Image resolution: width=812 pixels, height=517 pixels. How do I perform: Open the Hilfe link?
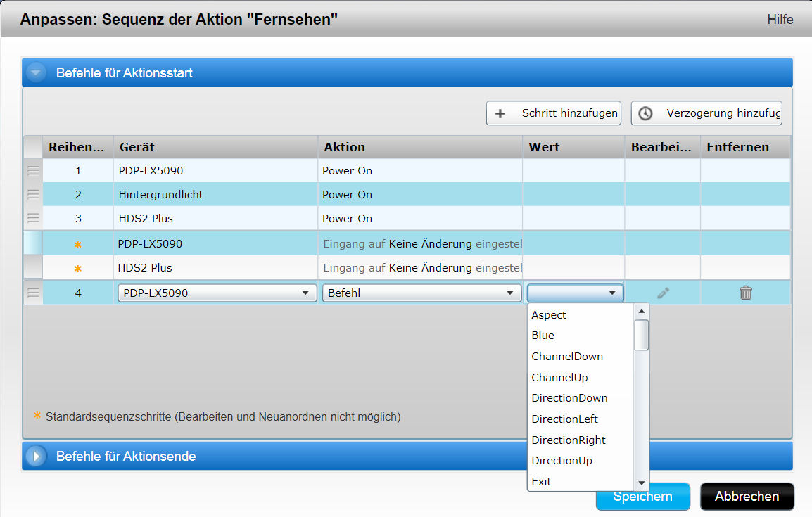click(x=780, y=20)
